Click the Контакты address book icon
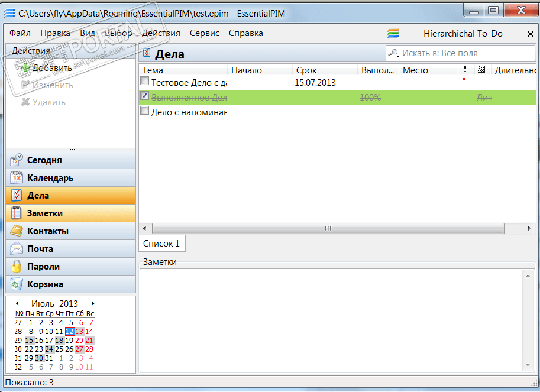 pyautogui.click(x=16, y=231)
